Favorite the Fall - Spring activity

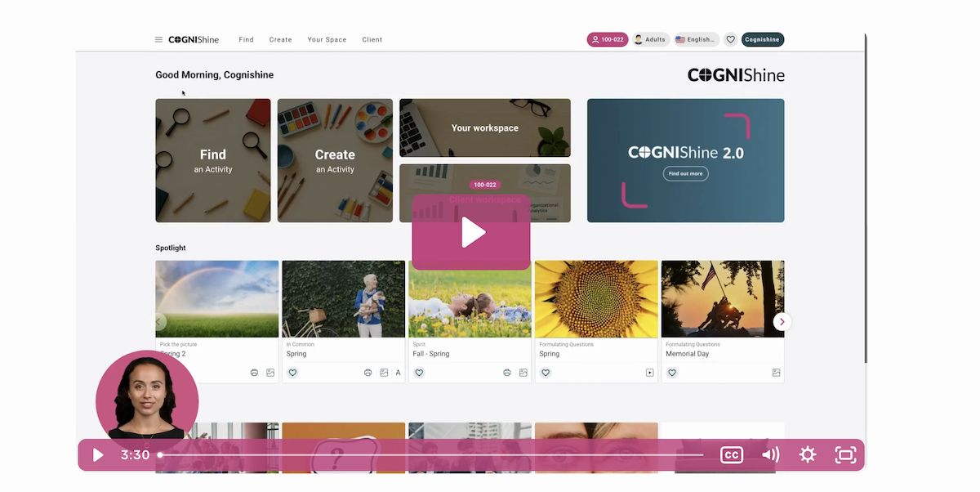[x=419, y=373]
